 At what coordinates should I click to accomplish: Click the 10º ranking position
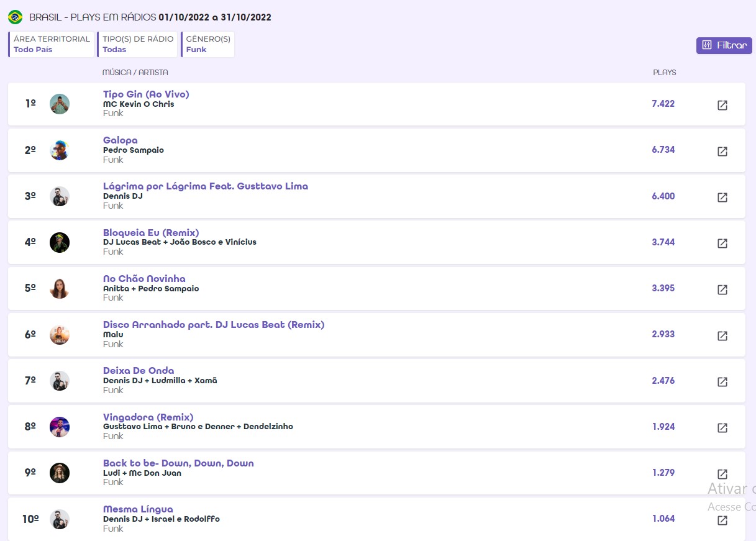click(30, 519)
